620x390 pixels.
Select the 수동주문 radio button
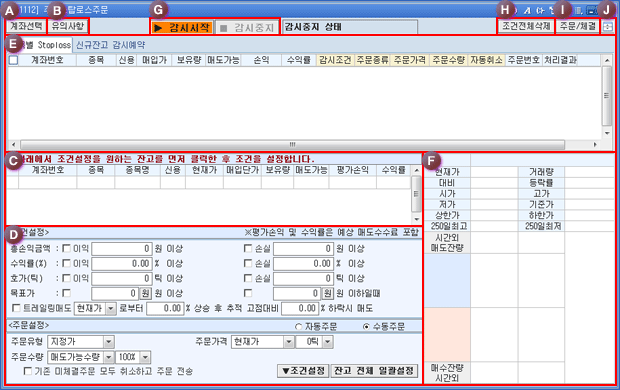point(366,327)
